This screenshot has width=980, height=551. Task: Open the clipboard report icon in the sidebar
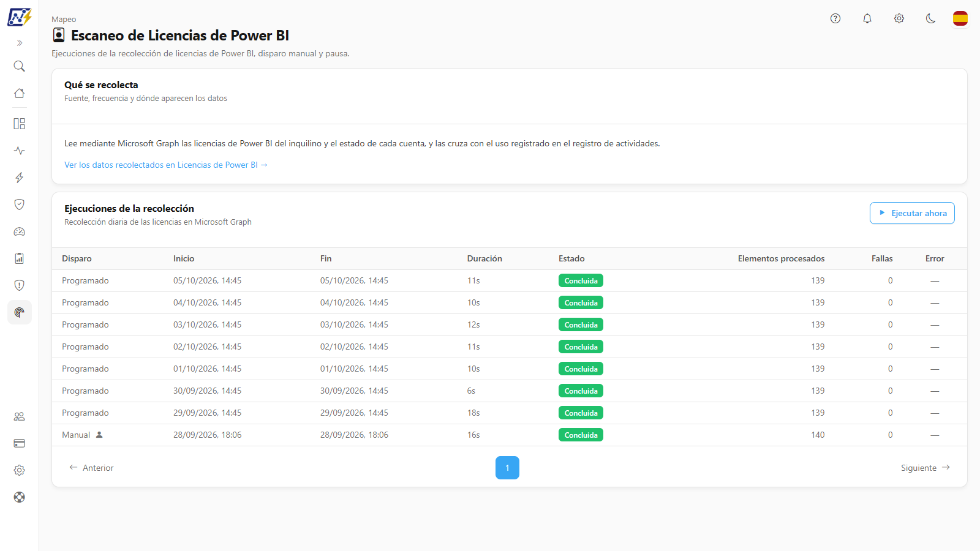point(20,258)
